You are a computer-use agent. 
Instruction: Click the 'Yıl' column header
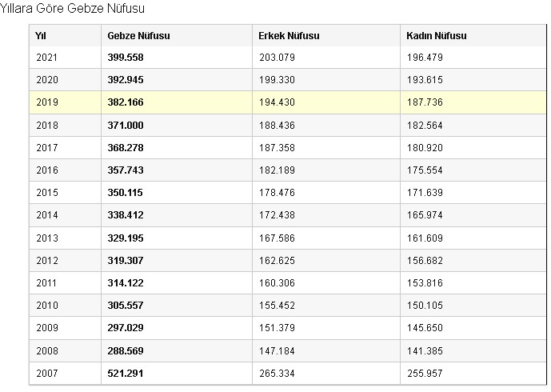[x=42, y=37]
